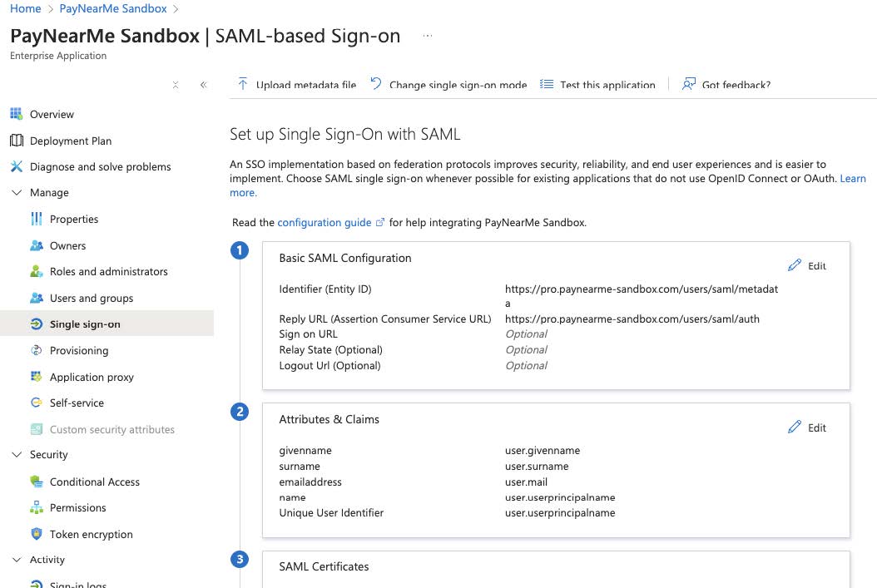The width and height of the screenshot is (877, 588).
Task: Click Edit text for Attributes & Claims
Action: [816, 427]
